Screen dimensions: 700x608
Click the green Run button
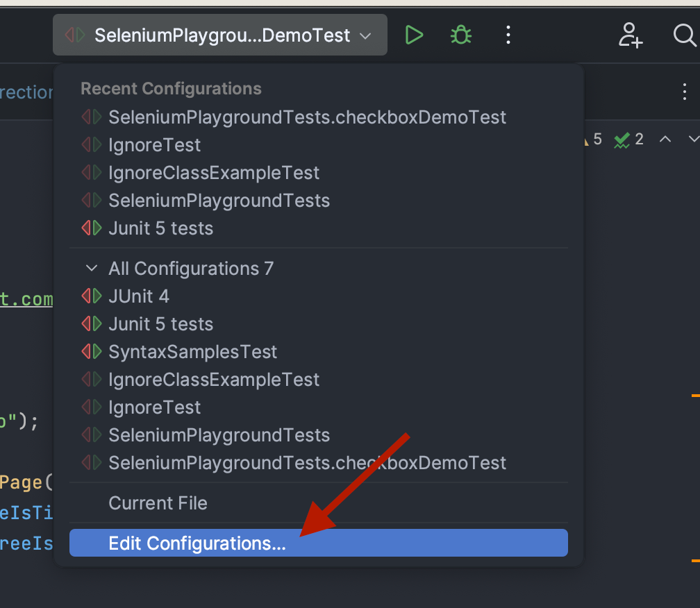414,35
